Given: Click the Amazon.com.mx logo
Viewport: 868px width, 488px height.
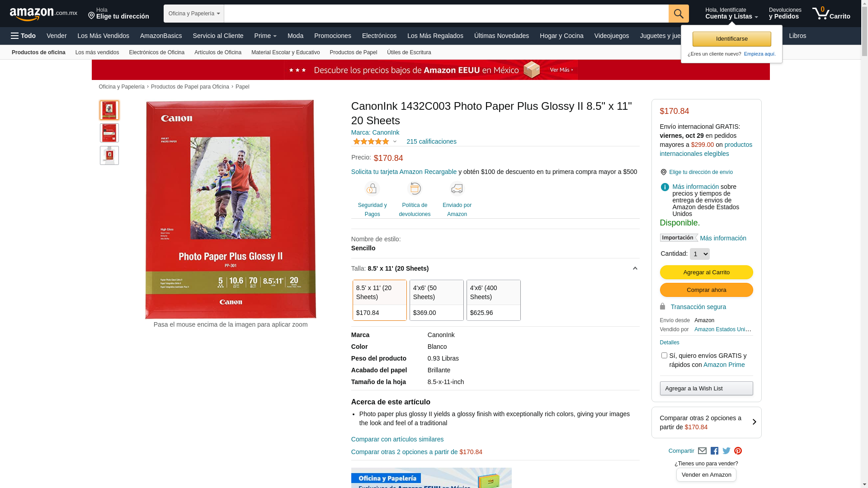Looking at the screenshot, I should (43, 14).
